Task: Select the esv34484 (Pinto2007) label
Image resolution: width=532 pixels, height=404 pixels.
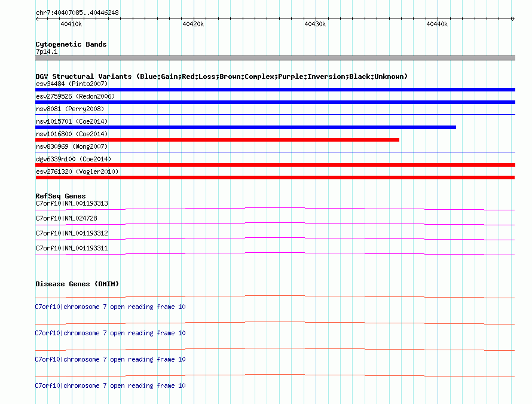Action: tap(72, 84)
